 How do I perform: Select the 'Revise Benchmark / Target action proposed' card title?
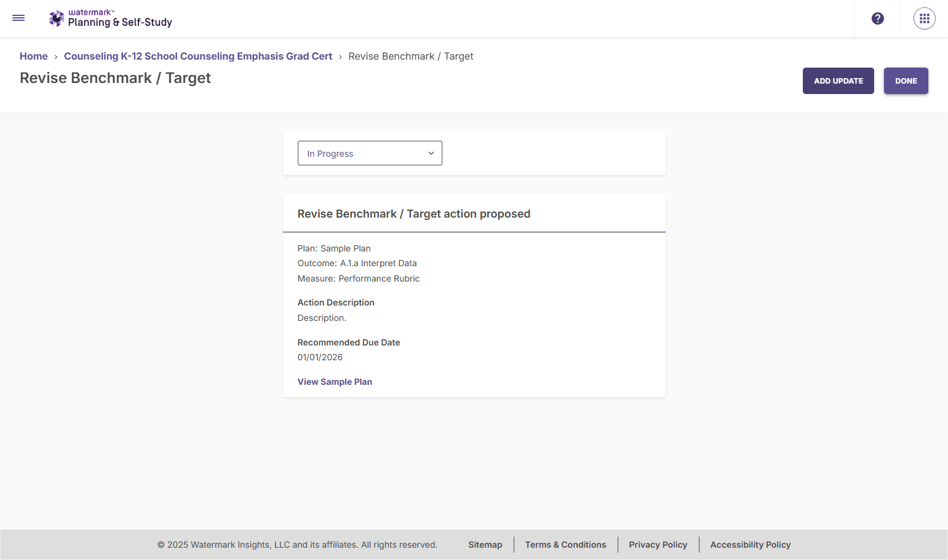(414, 214)
